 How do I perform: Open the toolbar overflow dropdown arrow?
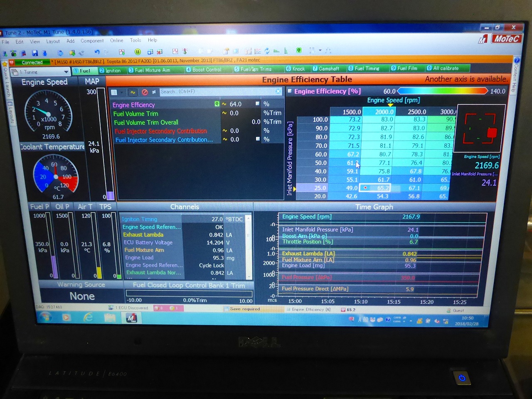pos(320,50)
